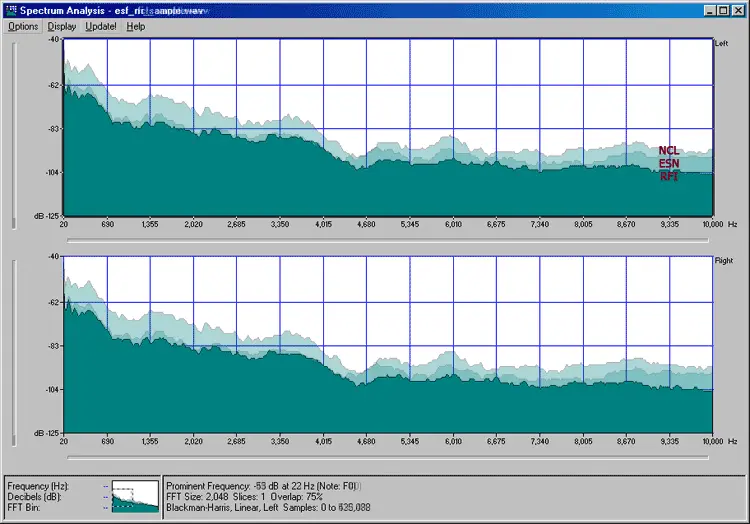Click the -83 dB label on Right graph
The image size is (750, 524).
pyautogui.click(x=54, y=346)
